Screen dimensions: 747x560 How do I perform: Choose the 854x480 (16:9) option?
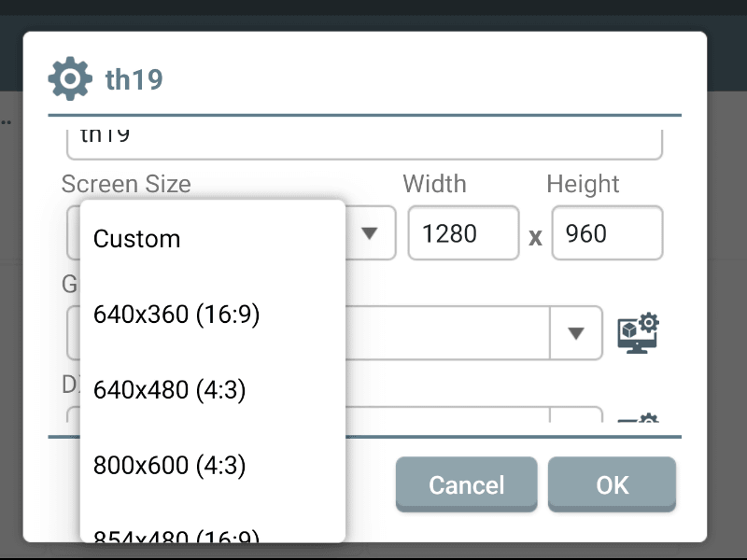point(176,535)
